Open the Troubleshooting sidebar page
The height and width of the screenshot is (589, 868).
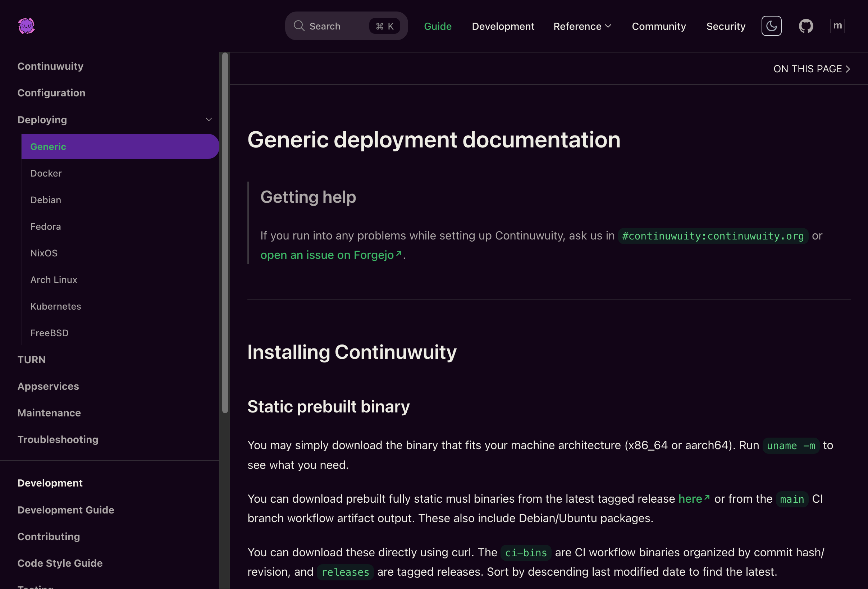pyautogui.click(x=58, y=439)
